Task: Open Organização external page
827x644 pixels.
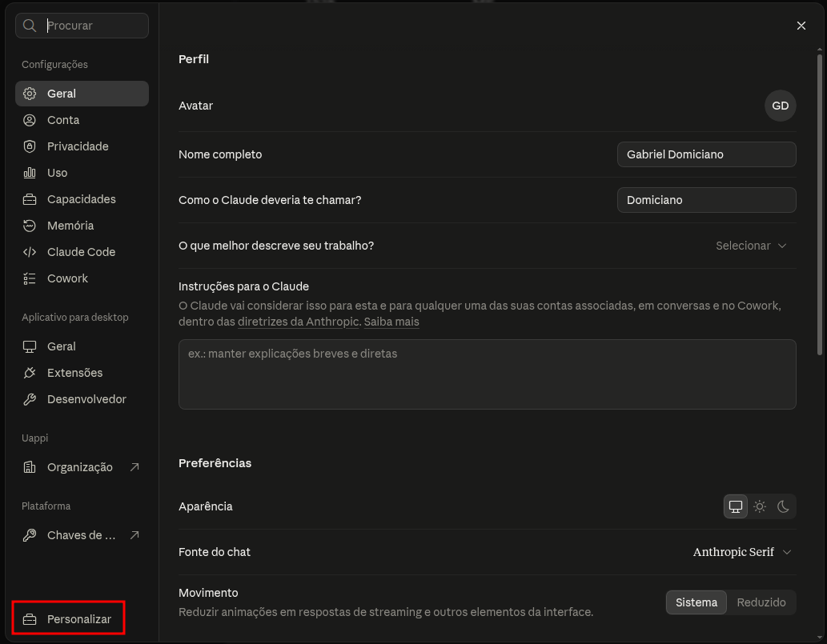Action: 82,467
